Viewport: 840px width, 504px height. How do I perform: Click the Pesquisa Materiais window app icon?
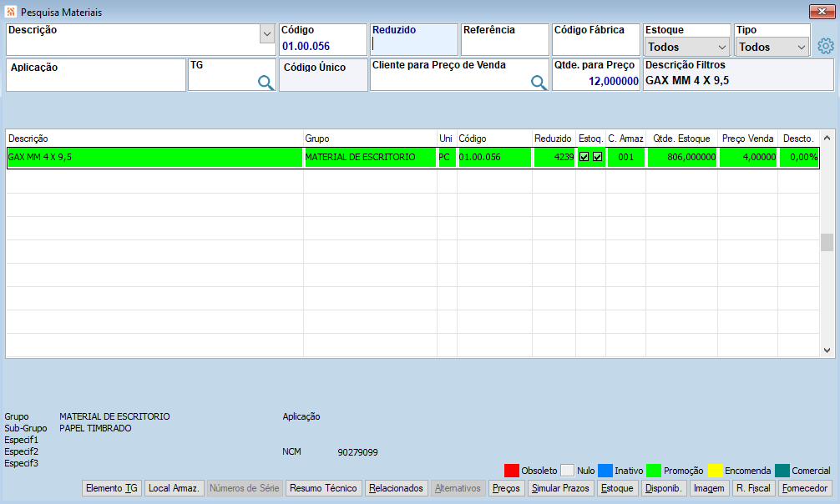pos(11,11)
